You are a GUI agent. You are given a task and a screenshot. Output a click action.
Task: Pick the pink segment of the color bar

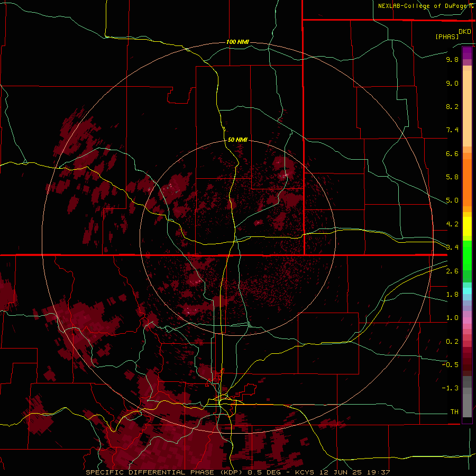coord(467,321)
